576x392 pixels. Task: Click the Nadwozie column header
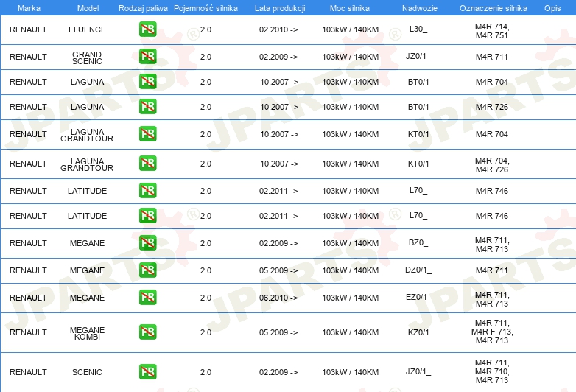pos(420,8)
